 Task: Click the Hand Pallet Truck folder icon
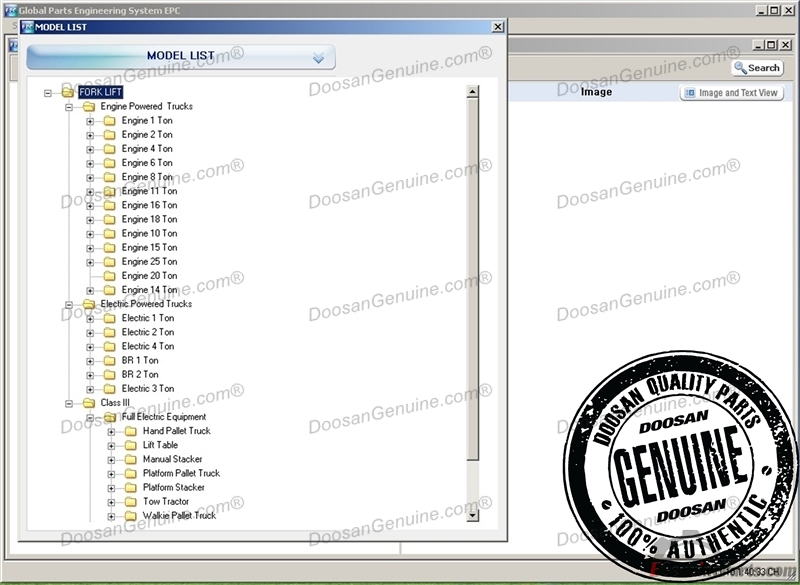130,431
